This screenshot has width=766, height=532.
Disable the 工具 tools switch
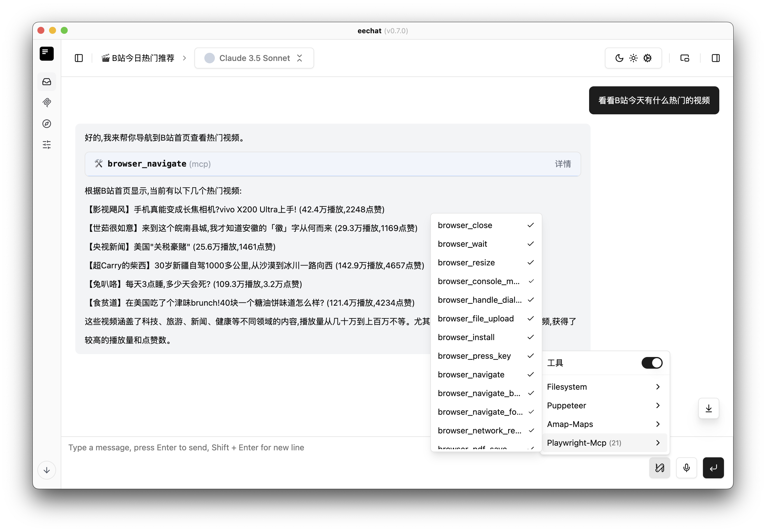[x=652, y=363]
